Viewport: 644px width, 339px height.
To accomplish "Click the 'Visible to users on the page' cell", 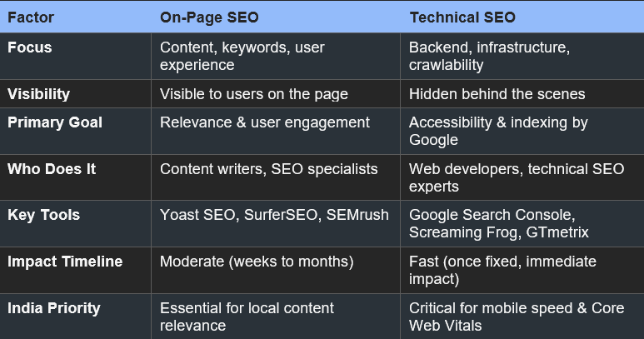I will coord(253,94).
